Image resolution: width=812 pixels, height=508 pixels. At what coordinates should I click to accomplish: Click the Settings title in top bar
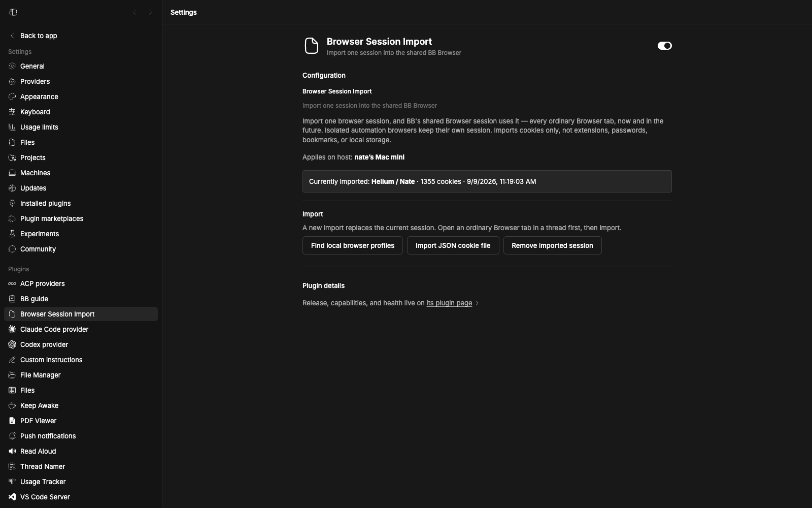(x=184, y=12)
